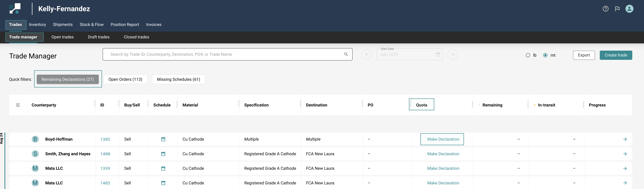The image size is (644, 189).
Task: Select the mt unit radio button
Action: pyautogui.click(x=545, y=55)
